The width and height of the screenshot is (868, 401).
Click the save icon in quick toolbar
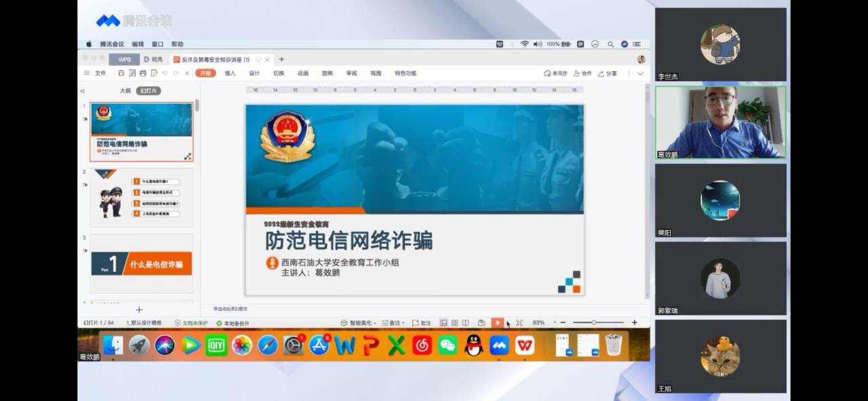pyautogui.click(x=121, y=73)
